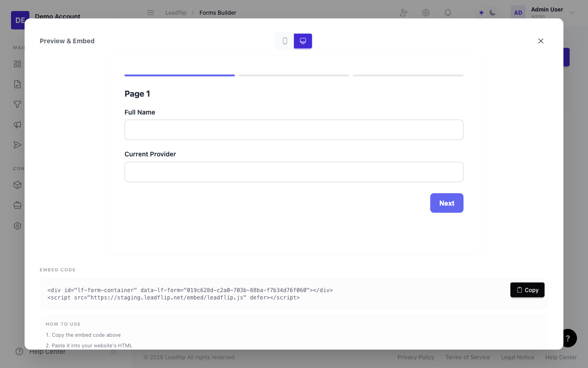Viewport: 588px width, 368px height.
Task: Click the Current Provider label
Action: [150, 154]
